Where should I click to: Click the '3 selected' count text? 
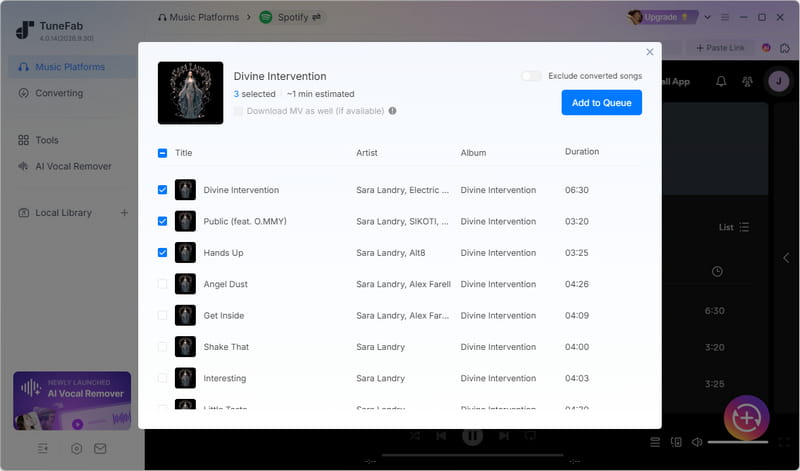(x=254, y=94)
